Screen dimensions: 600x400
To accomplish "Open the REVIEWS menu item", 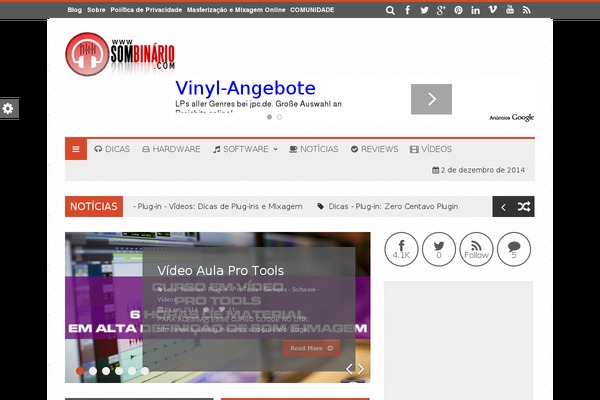I will coord(375,149).
